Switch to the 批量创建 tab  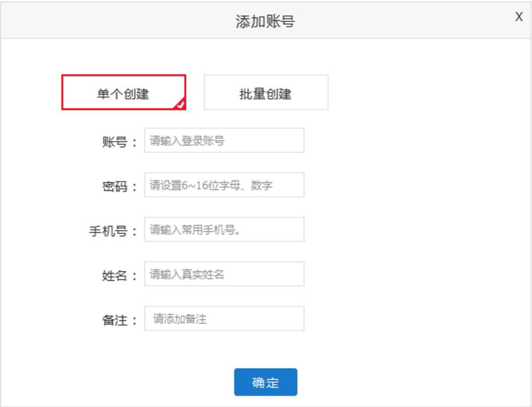click(x=266, y=93)
